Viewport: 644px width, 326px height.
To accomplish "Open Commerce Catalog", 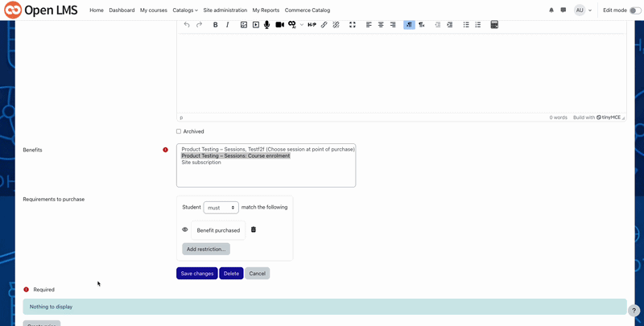I will click(x=308, y=10).
